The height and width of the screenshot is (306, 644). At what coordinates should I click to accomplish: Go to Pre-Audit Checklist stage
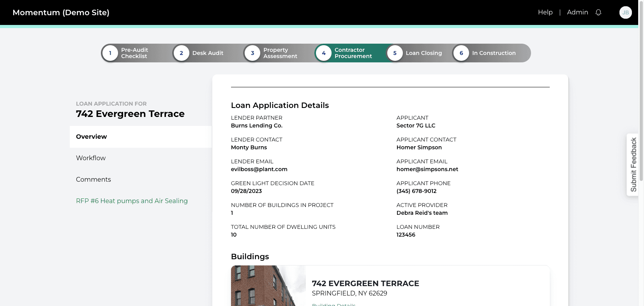pyautogui.click(x=134, y=53)
